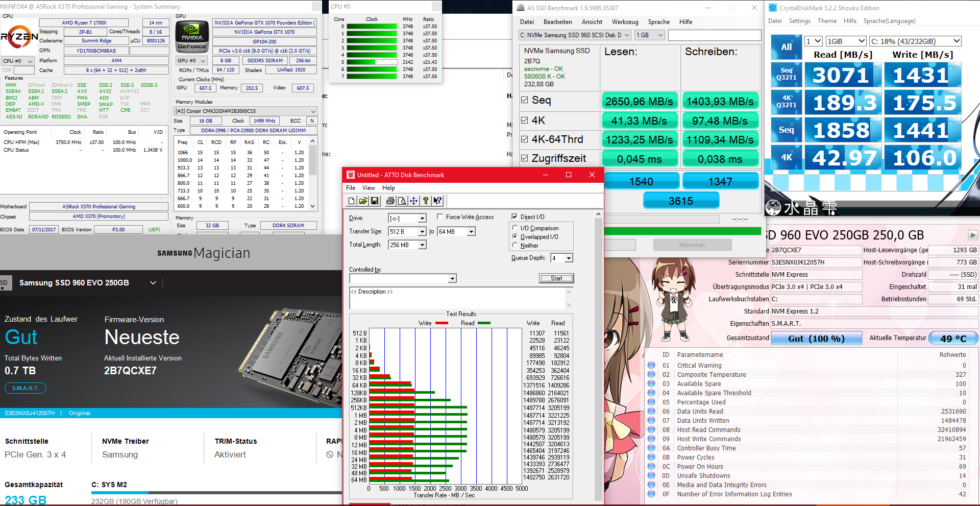
Task: Open the Settings menu in CrystalDiskMark
Action: [x=799, y=21]
